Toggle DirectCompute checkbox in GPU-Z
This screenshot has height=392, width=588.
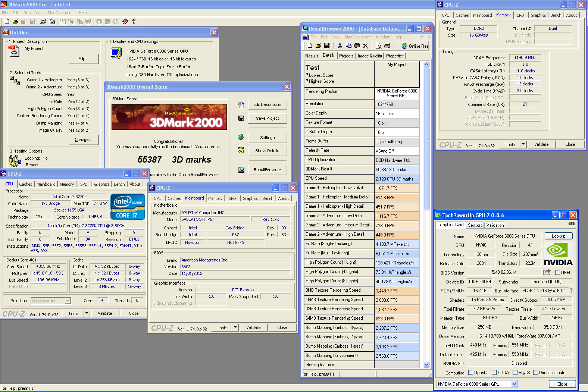pyautogui.click(x=535, y=373)
